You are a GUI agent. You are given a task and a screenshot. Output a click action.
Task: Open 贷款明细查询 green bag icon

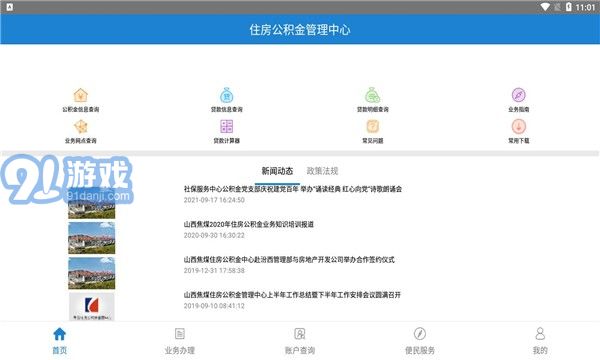372,95
